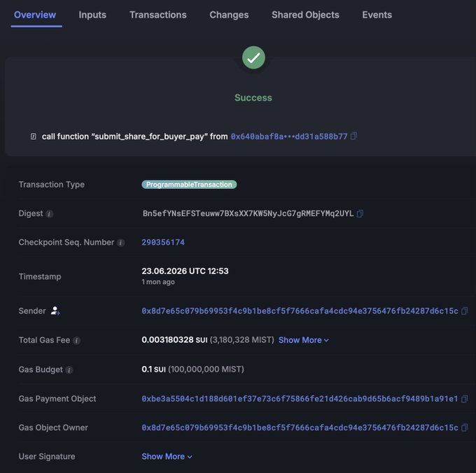Open the Gas Object Owner address link
Screen dimensions: 476x473
pyautogui.click(x=300, y=428)
